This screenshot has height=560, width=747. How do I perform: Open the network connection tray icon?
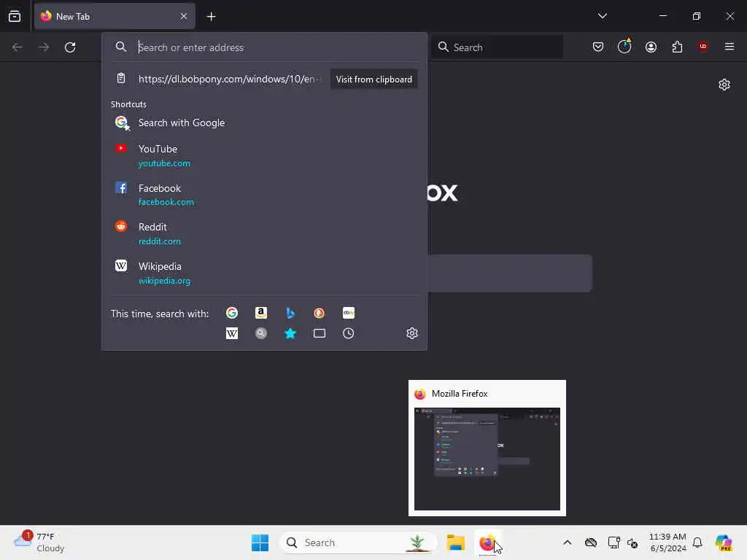coord(614,542)
